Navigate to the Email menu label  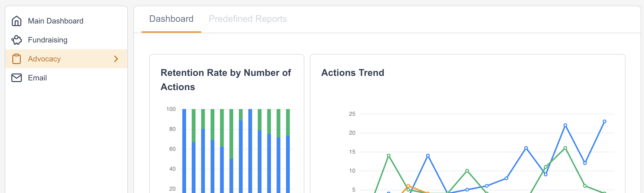click(37, 78)
